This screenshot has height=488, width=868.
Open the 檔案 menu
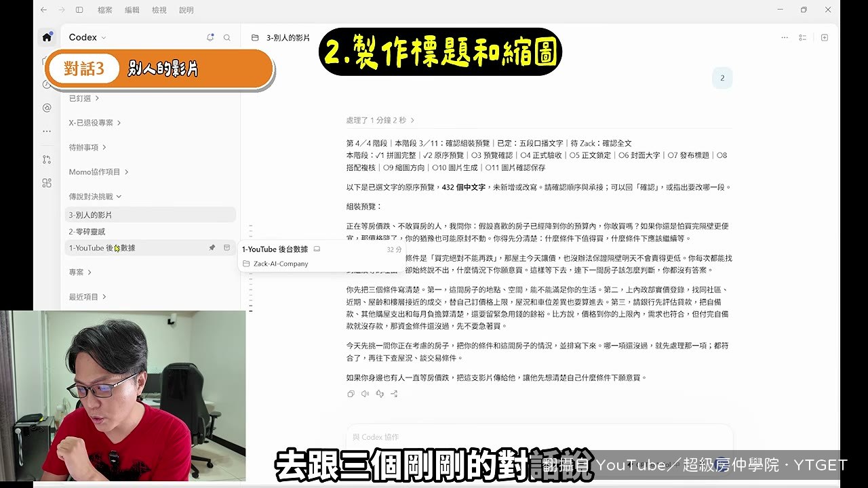105,10
